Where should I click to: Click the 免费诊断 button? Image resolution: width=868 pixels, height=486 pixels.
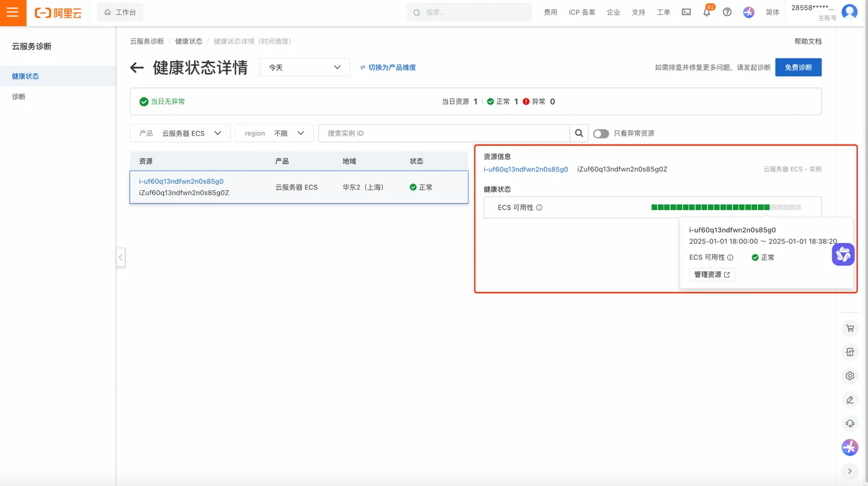(798, 68)
